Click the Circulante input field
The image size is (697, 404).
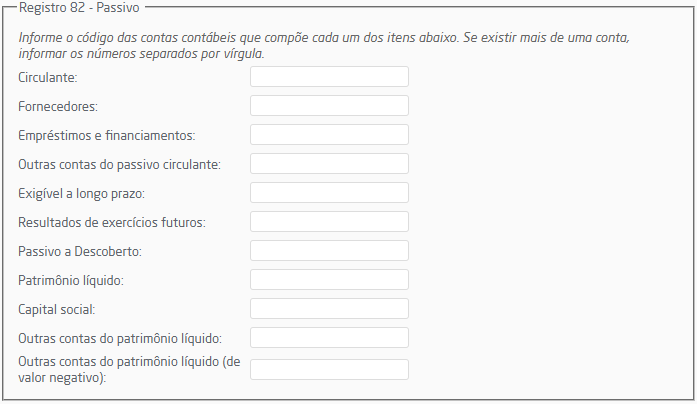329,77
